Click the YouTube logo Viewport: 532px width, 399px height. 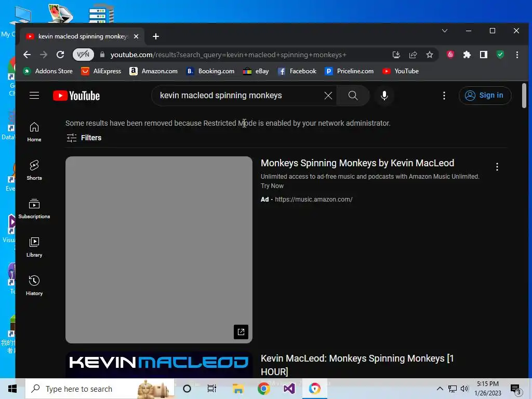(76, 96)
